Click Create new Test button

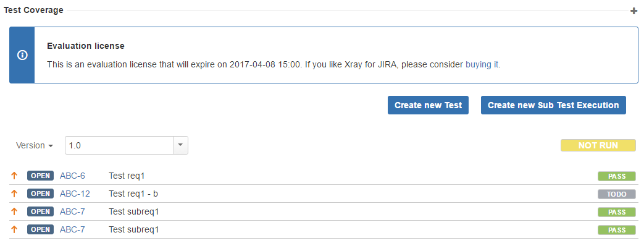coord(428,105)
